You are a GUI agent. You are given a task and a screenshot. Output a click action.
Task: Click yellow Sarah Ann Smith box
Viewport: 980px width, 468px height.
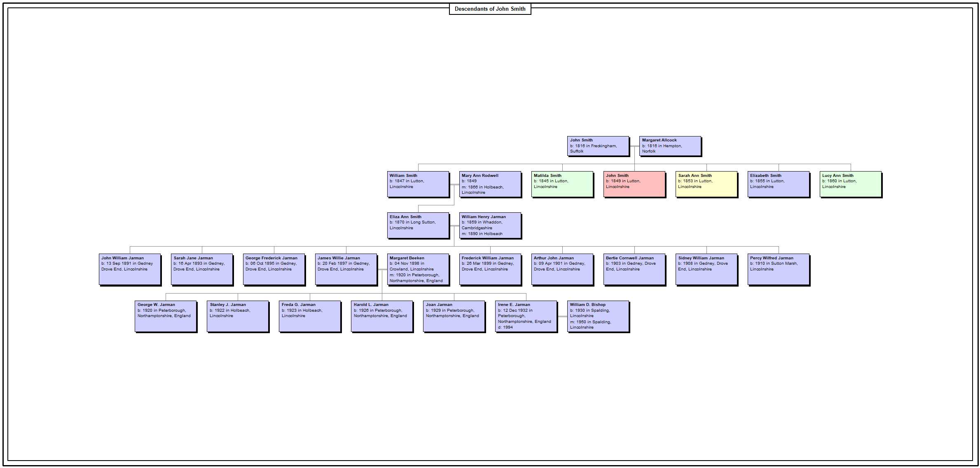coord(706,184)
